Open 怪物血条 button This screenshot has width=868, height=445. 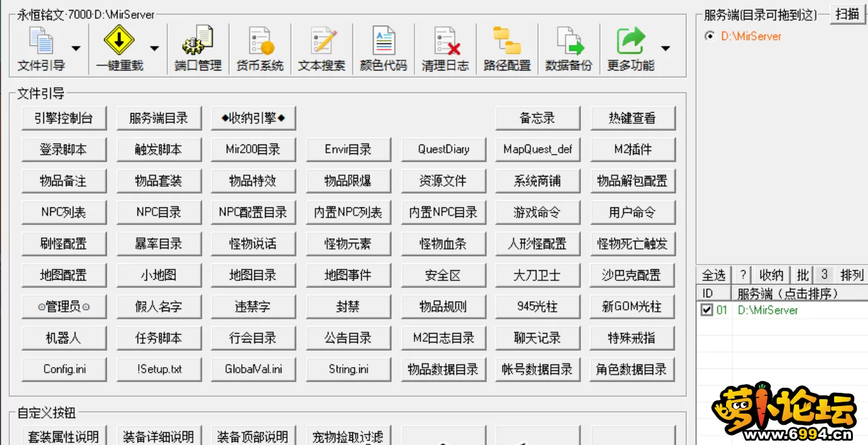tap(443, 244)
